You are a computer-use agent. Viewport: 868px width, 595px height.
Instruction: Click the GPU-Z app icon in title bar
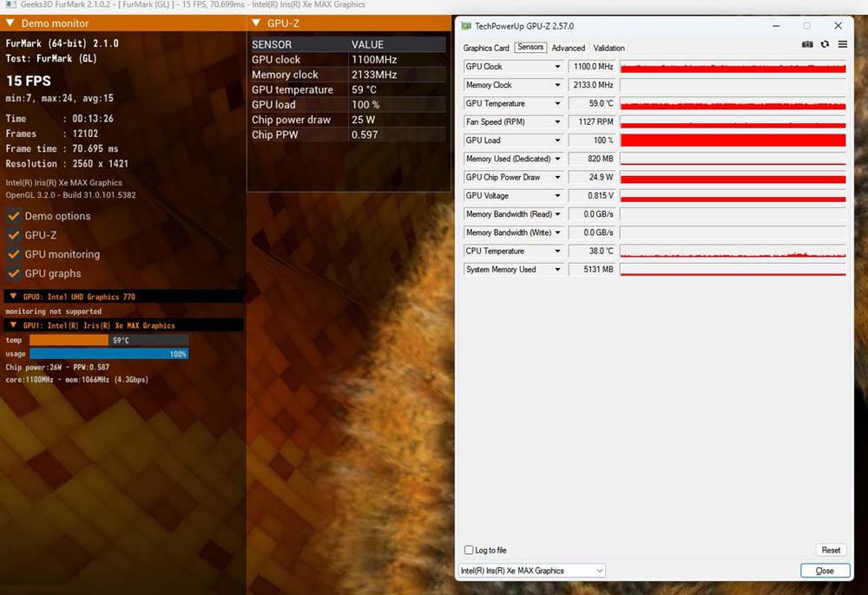tap(466, 26)
